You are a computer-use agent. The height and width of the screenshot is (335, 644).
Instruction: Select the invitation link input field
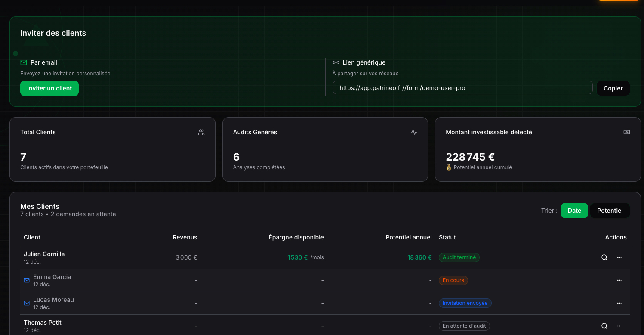coord(462,87)
